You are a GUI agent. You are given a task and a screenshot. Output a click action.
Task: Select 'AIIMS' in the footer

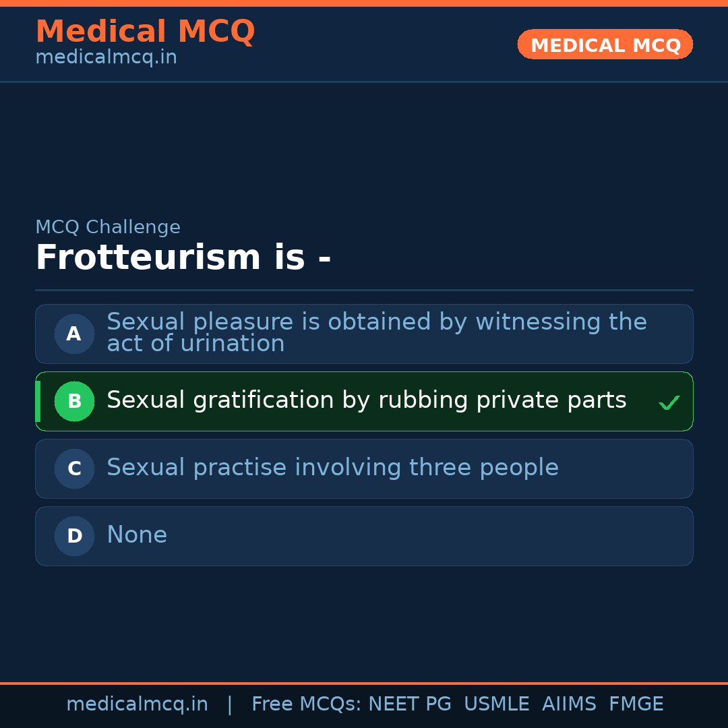[x=569, y=704]
